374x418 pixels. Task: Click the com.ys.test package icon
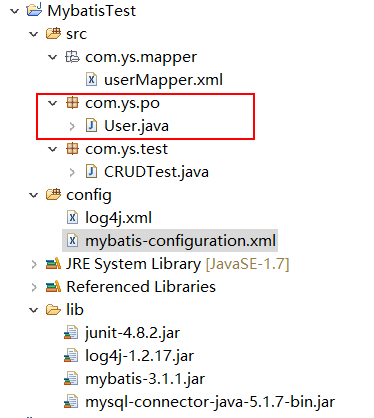(x=72, y=149)
